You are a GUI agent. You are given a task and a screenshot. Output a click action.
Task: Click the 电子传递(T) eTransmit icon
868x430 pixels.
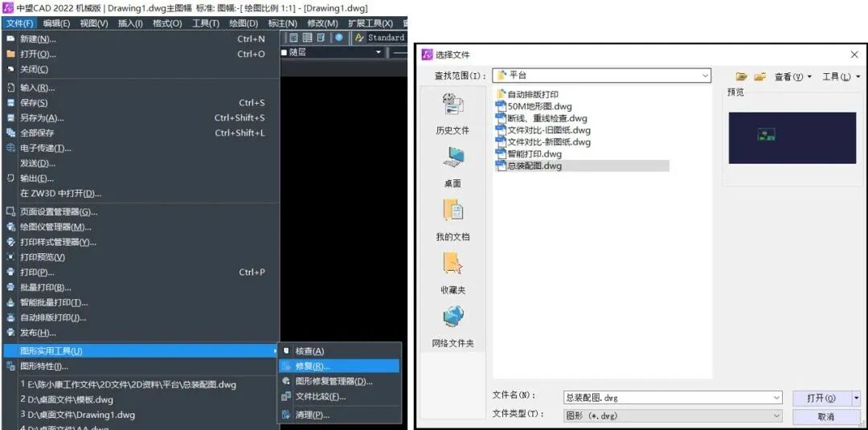10,149
